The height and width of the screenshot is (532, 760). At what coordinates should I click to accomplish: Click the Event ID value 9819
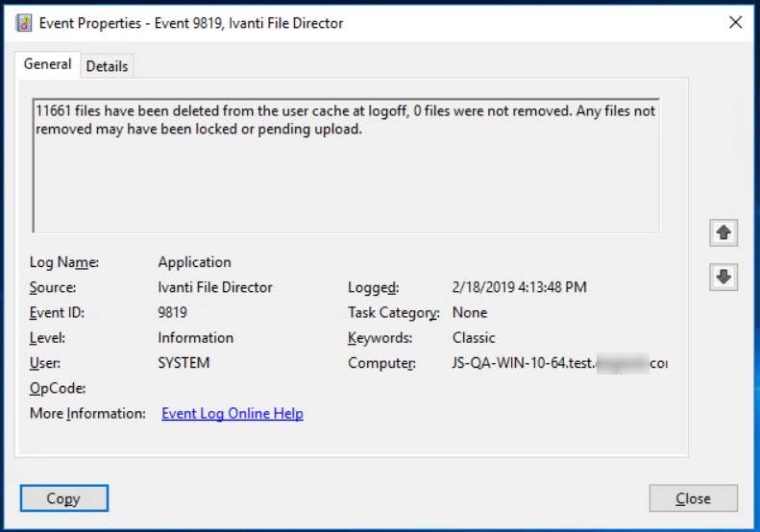click(173, 312)
